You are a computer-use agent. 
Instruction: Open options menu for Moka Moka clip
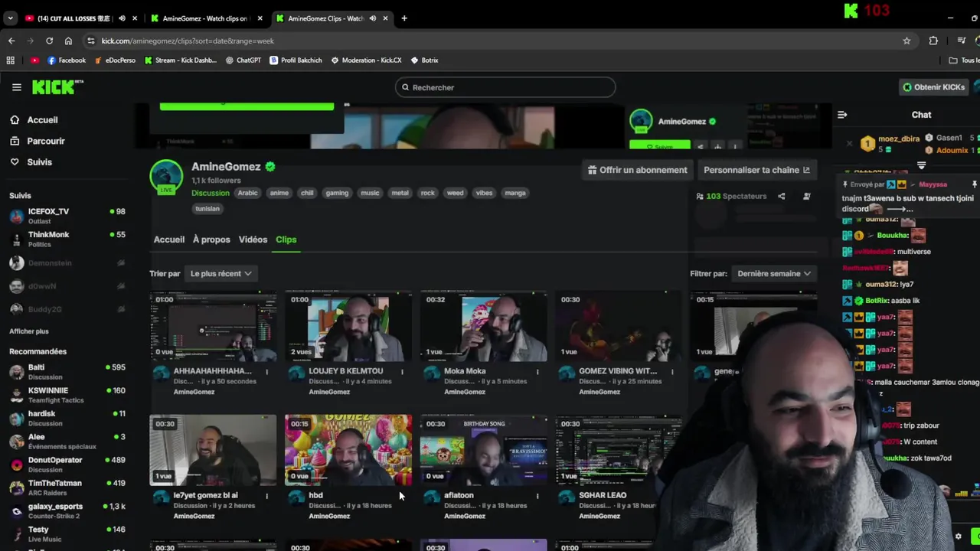537,371
